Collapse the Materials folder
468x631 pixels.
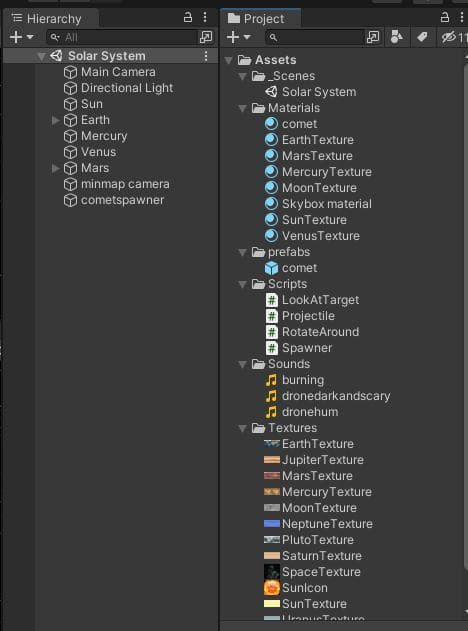pyautogui.click(x=242, y=108)
